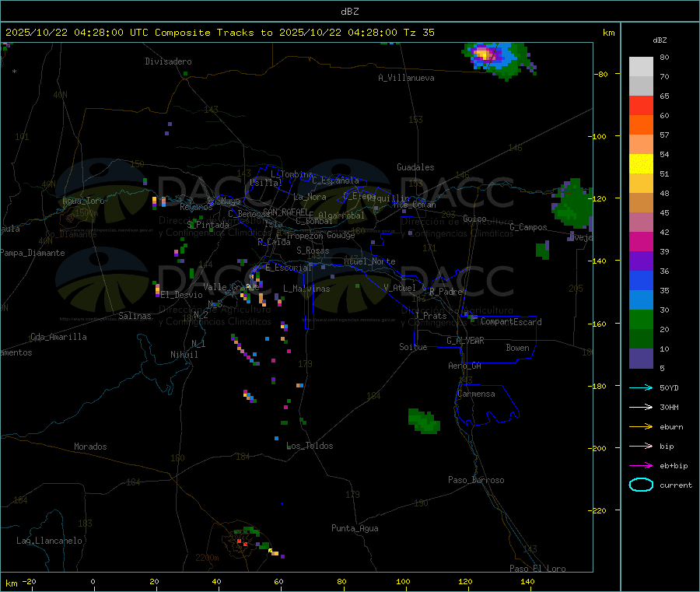Screen dimensions: 700x592
Task: Click the SAN_RAFAEL map label
Action: click(285, 212)
